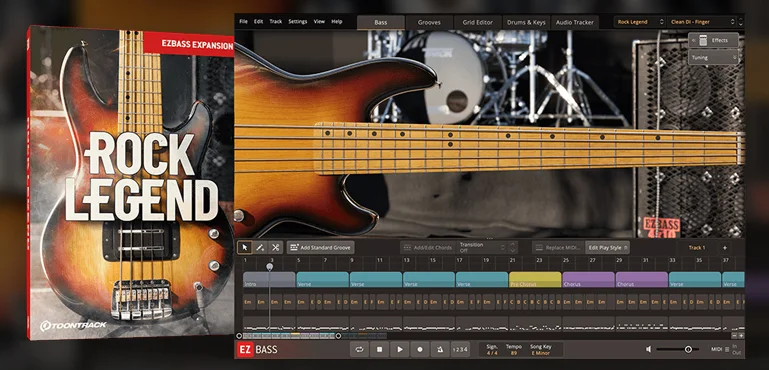Click the Transition stepper arrows
The width and height of the screenshot is (769, 370).
pos(513,247)
